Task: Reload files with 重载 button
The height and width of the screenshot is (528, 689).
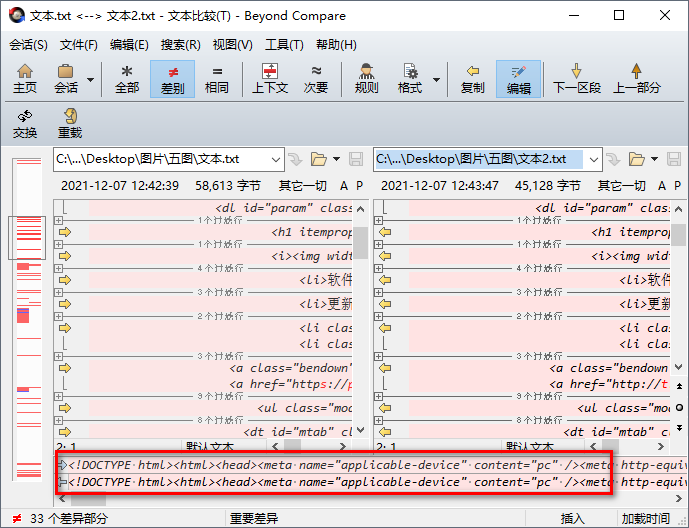Action: (70, 124)
